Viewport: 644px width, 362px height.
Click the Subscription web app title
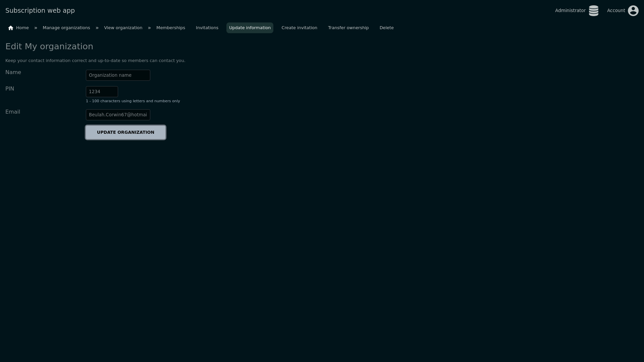coord(40,11)
